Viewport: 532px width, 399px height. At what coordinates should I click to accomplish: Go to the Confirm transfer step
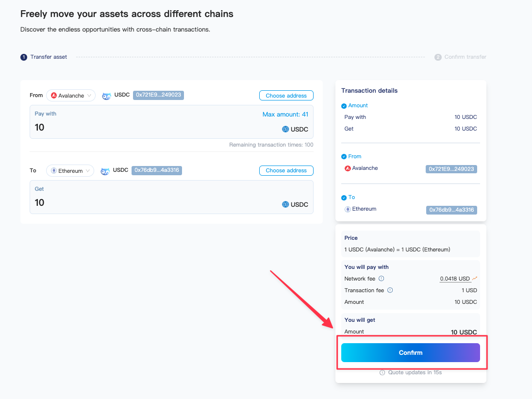coord(460,57)
